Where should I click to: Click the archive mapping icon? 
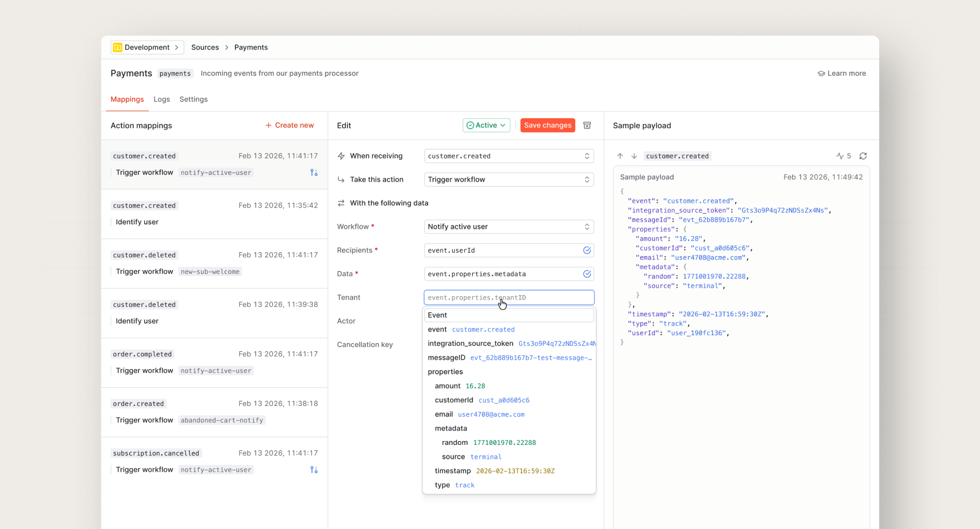(x=587, y=125)
